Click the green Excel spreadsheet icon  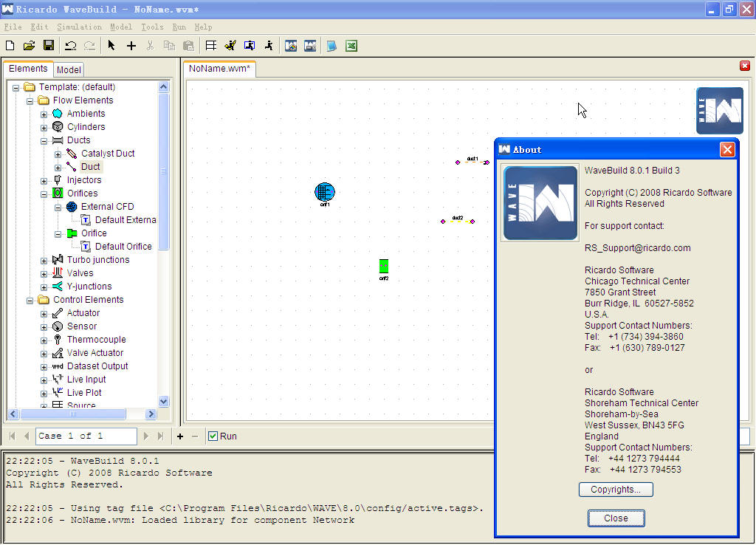click(x=351, y=45)
